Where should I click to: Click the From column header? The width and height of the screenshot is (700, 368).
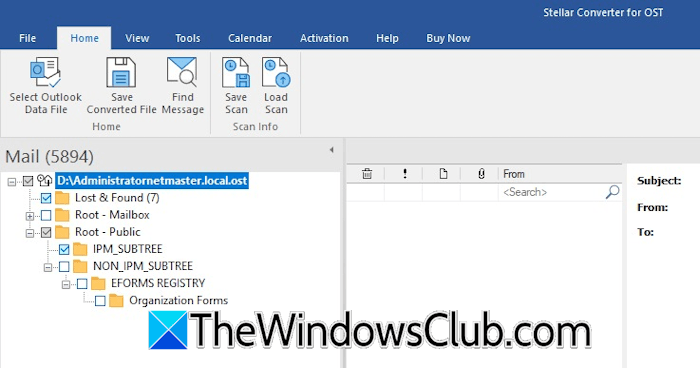560,174
